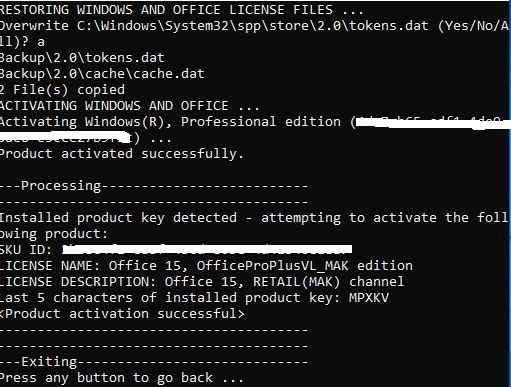Click the '<Product activation successful>' message
This screenshot has width=511, height=387.
point(122,314)
